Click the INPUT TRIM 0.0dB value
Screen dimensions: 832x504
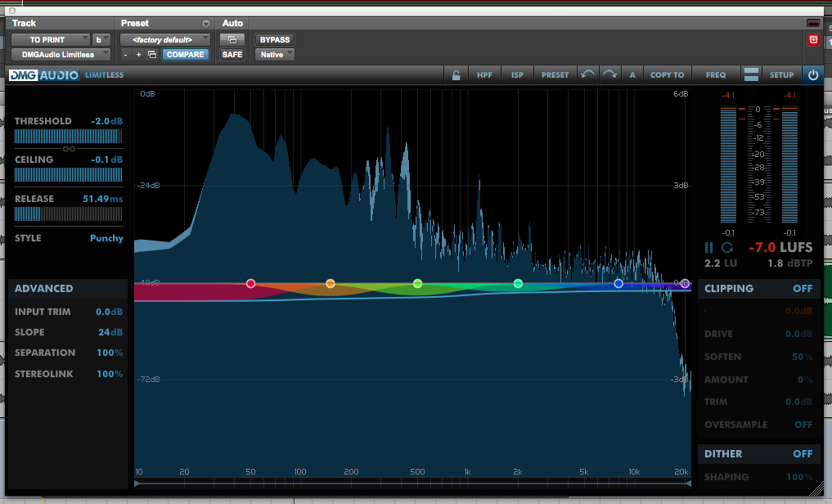[x=109, y=312]
